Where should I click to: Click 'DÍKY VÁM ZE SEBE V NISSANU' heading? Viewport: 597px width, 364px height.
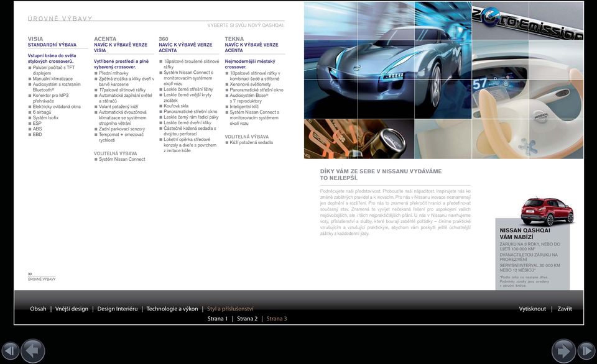381,175
